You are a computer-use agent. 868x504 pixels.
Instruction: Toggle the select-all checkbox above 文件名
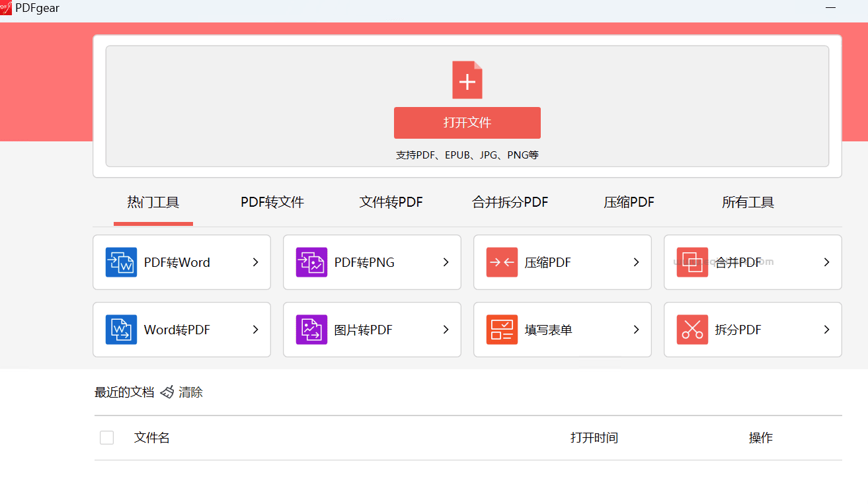[x=106, y=437]
